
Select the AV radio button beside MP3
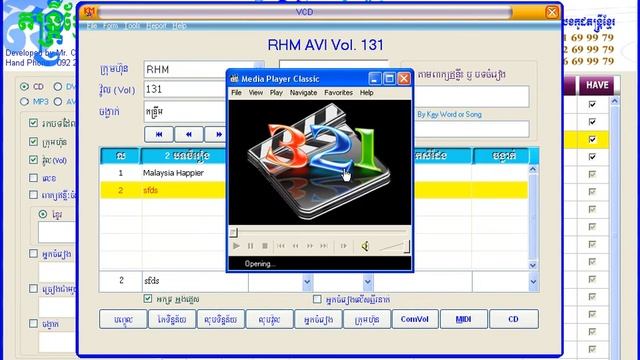pos(58,102)
